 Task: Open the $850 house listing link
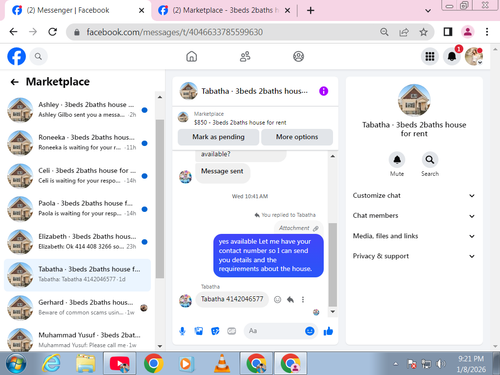pyautogui.click(x=240, y=123)
